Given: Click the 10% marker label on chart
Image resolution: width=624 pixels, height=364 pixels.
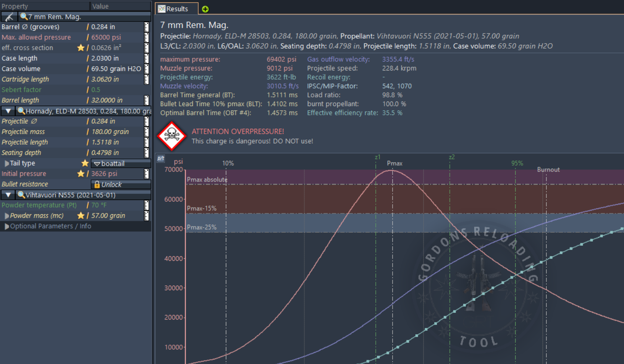Looking at the screenshot, I should click(228, 163).
